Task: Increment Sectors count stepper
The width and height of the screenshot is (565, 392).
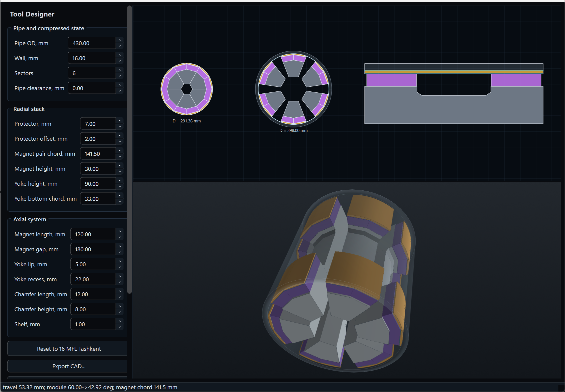Action: tap(120, 70)
